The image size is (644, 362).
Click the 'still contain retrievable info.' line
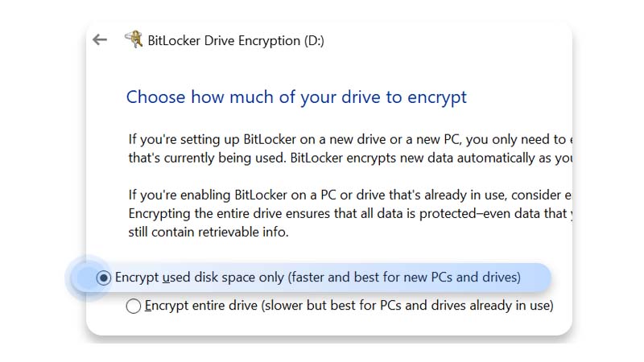(208, 232)
